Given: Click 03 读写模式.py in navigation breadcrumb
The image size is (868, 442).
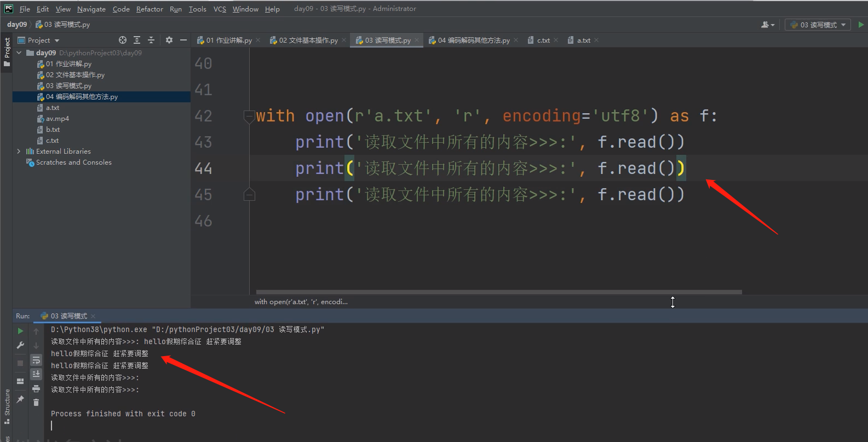Looking at the screenshot, I should 62,25.
